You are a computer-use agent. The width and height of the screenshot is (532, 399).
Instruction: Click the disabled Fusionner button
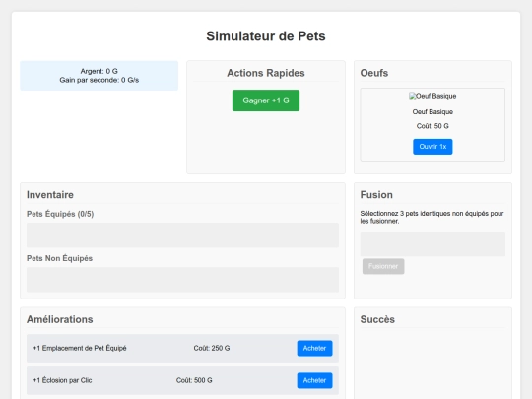pyautogui.click(x=383, y=266)
